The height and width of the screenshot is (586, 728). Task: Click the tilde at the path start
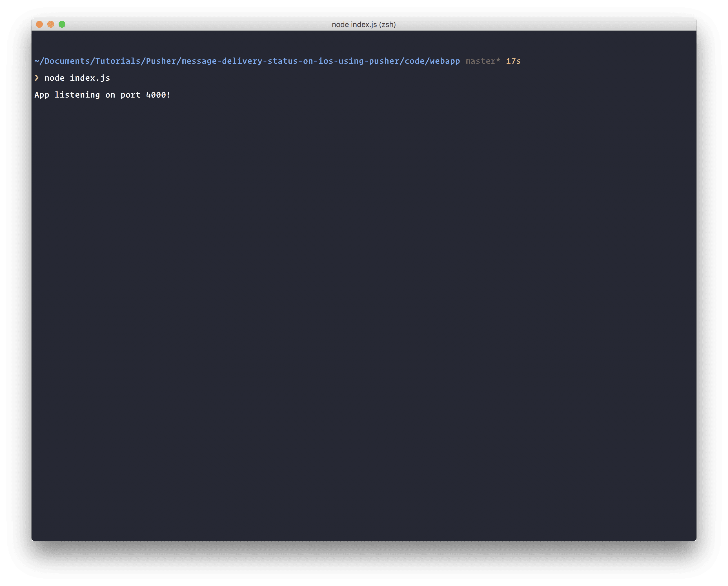tap(37, 61)
